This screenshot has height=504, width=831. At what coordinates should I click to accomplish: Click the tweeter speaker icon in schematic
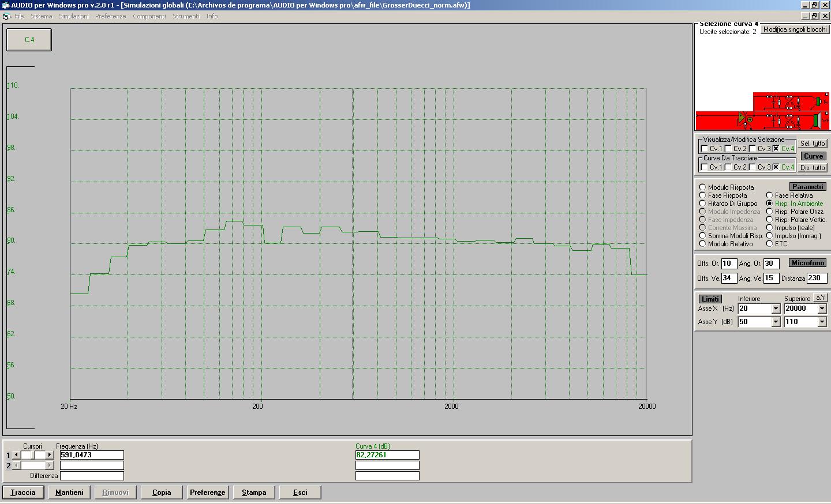[818, 102]
